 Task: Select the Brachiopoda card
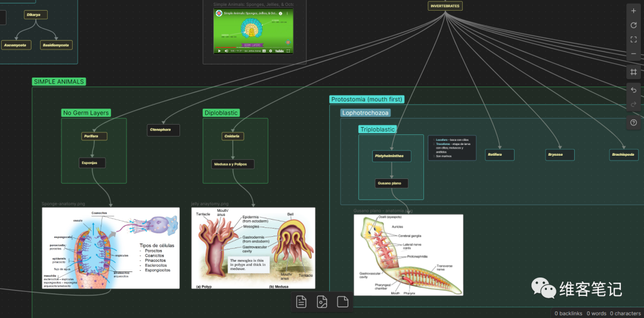[624, 155]
